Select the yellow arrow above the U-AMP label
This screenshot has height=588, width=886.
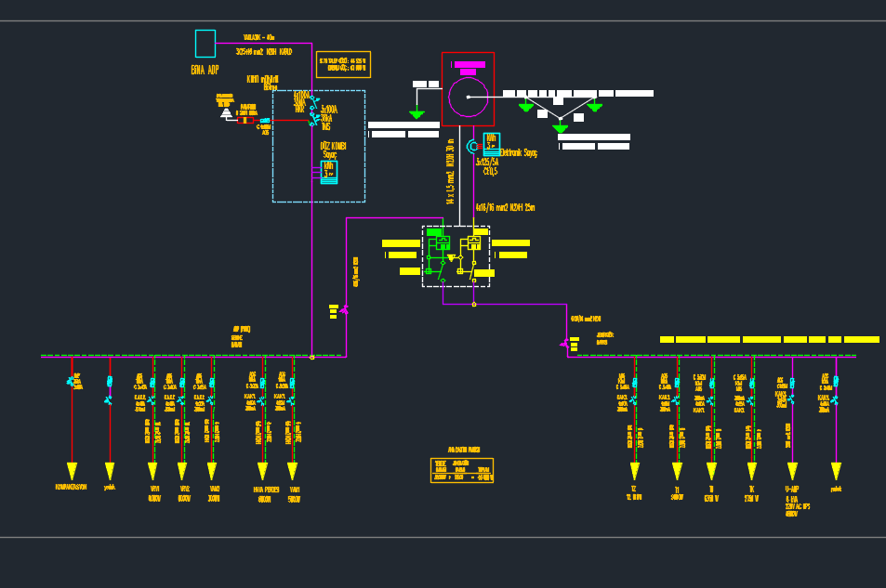click(792, 471)
